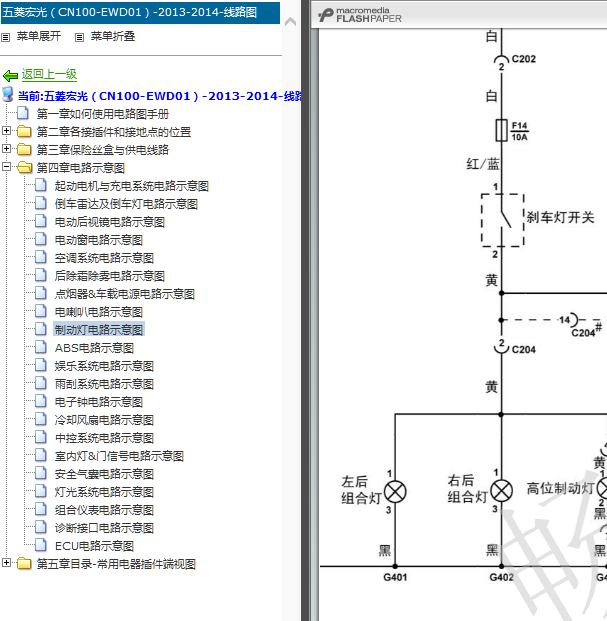
Task: Click the page icon beside ABS电路示意图
Action: point(41,347)
